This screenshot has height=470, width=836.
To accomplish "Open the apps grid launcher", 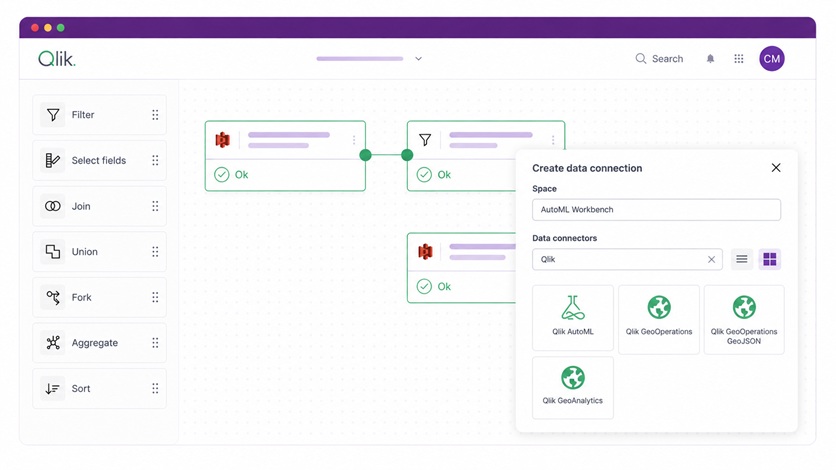I will (738, 59).
